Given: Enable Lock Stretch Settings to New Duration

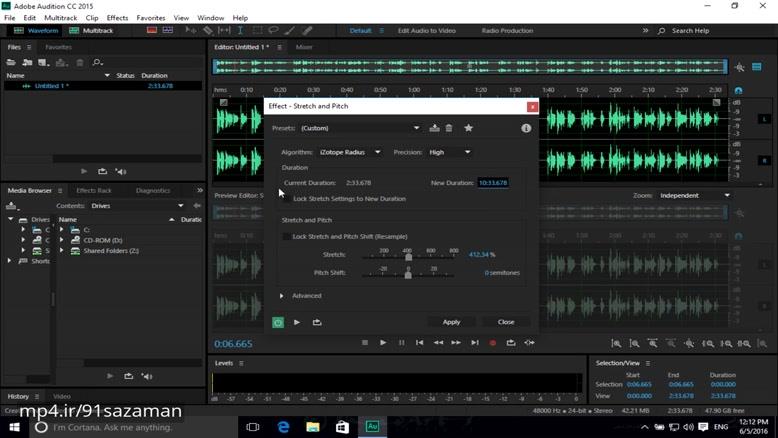Looking at the screenshot, I should click(x=286, y=198).
